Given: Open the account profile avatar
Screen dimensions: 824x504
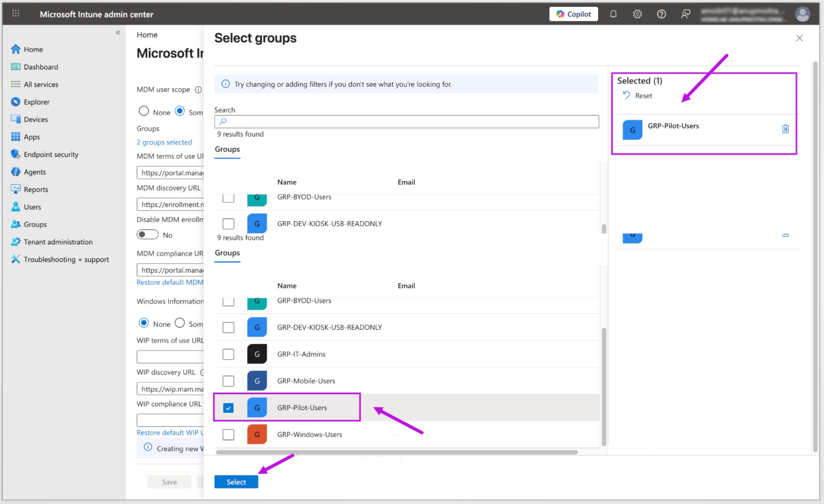Looking at the screenshot, I should 803,14.
